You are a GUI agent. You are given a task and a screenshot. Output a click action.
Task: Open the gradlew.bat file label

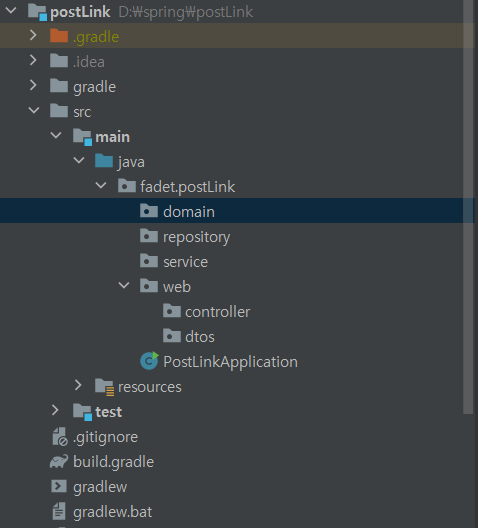[x=112, y=512]
